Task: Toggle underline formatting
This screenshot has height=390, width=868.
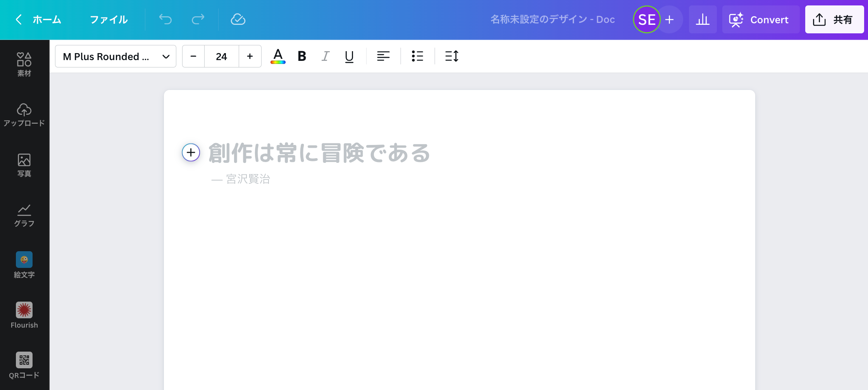Action: (x=349, y=56)
